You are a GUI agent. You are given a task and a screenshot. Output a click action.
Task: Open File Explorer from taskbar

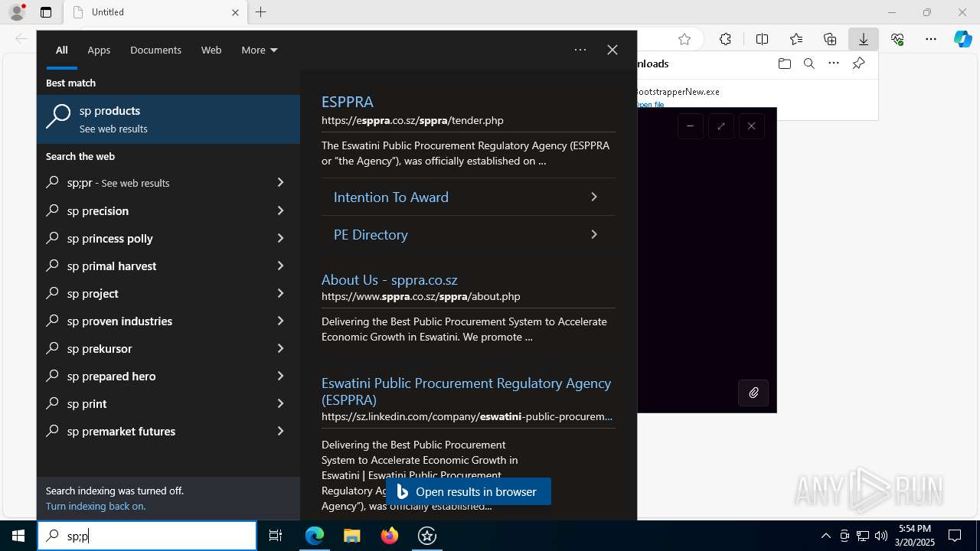point(351,536)
